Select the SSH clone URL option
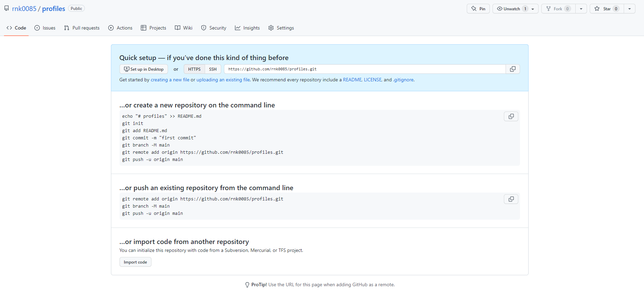The image size is (644, 290). point(213,69)
